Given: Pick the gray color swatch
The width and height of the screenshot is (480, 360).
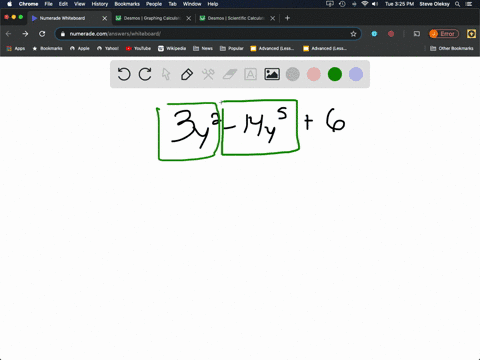Looking at the screenshot, I should 293,74.
